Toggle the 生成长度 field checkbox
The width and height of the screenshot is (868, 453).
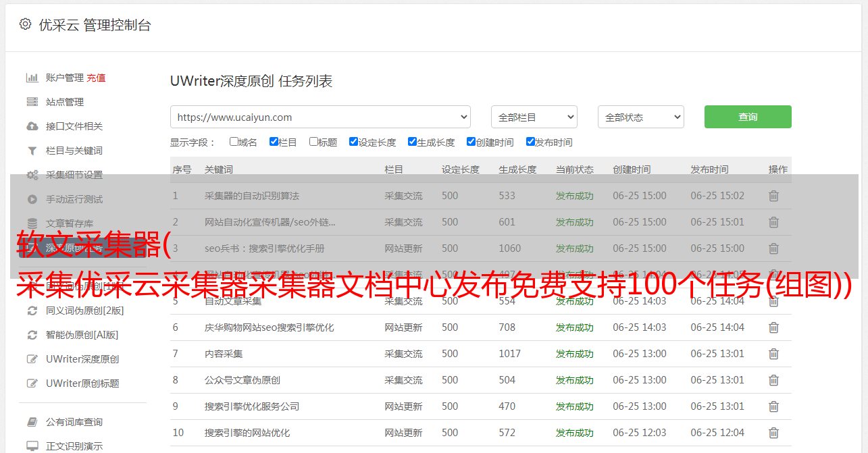(412, 142)
